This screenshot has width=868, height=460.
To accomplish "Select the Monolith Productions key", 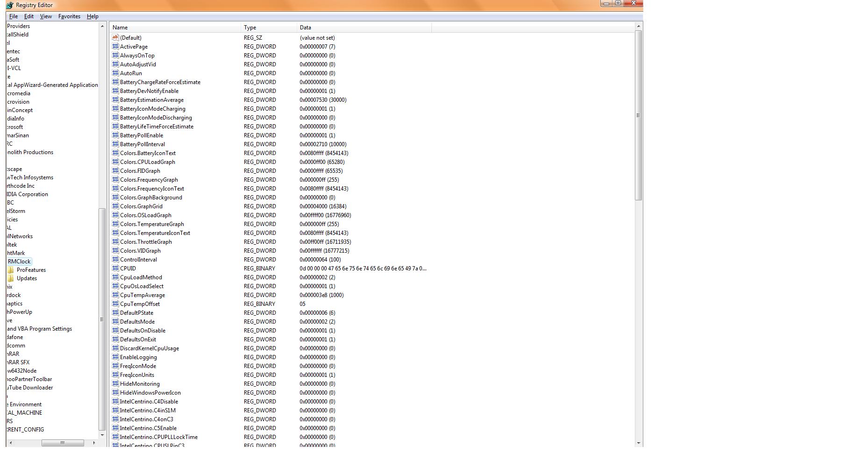I will click(30, 152).
